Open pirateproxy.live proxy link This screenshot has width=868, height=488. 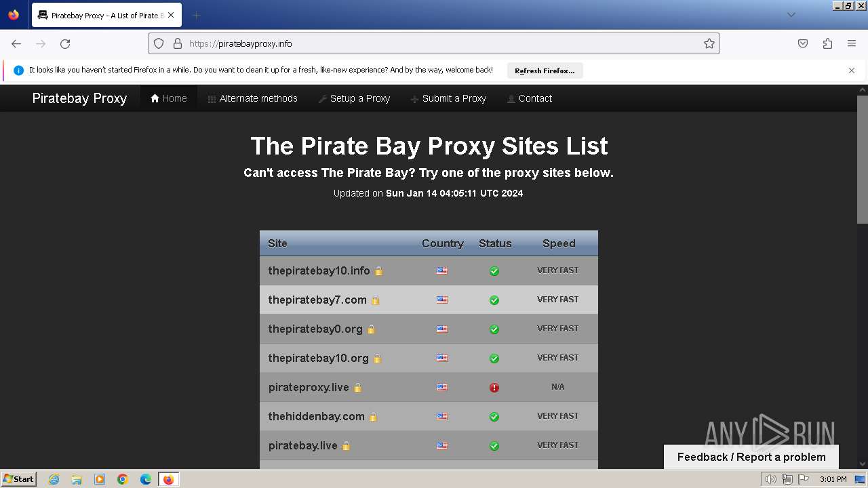[x=309, y=387]
